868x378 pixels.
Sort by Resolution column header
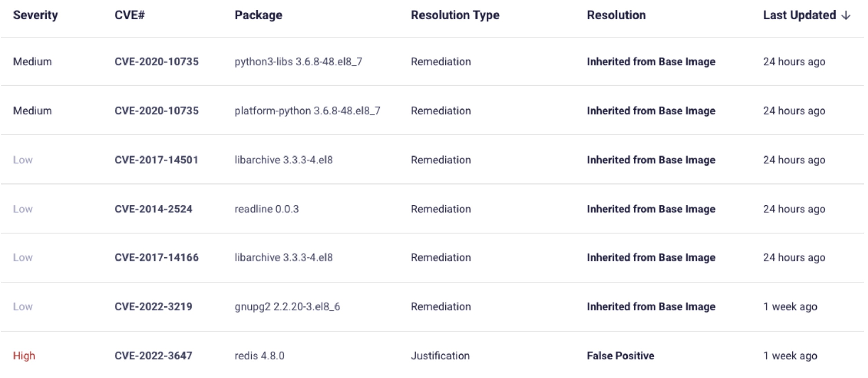(616, 15)
